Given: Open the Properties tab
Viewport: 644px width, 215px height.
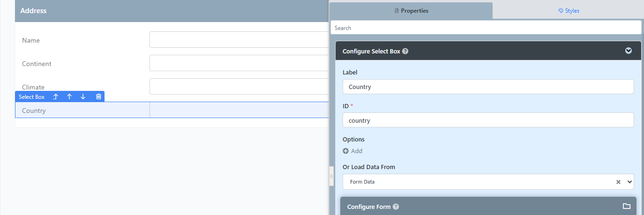Looking at the screenshot, I should 411,10.
